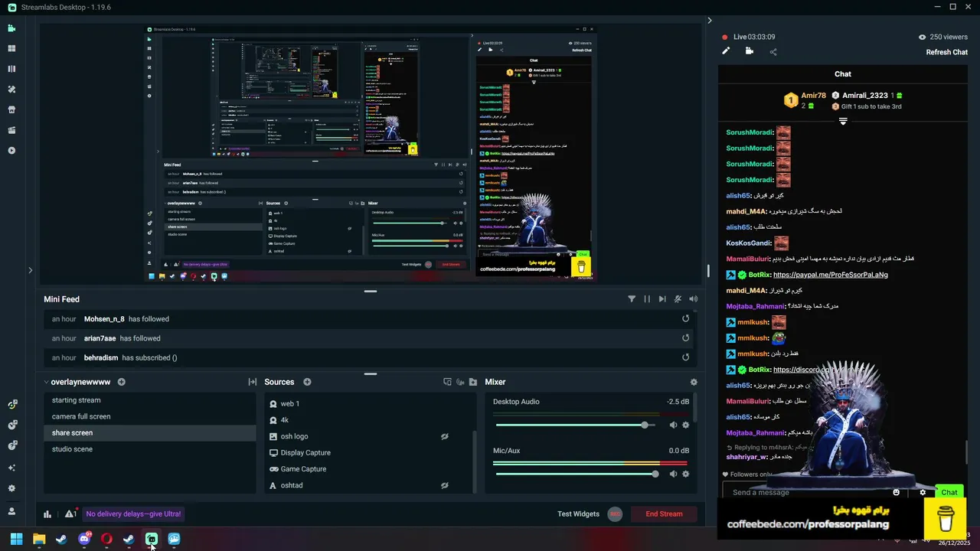Image resolution: width=980 pixels, height=551 pixels.
Task: Edit stream info with pencil icon
Action: coord(726,51)
